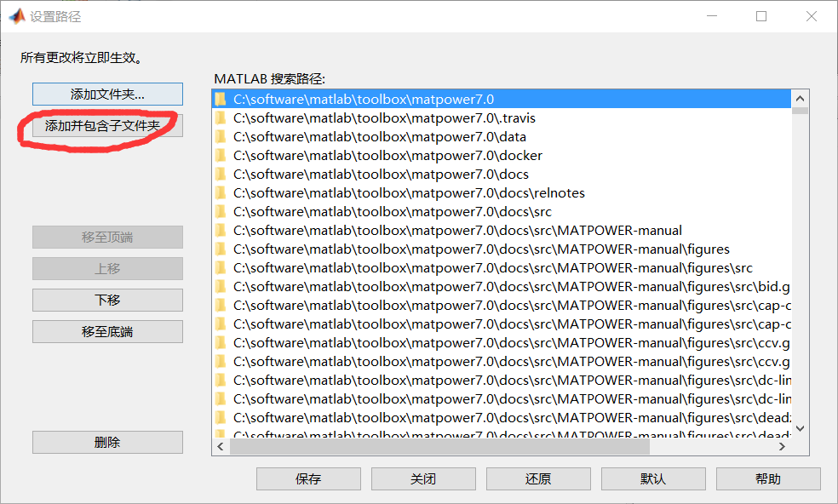
Task: Click the folder icon for the MATPOWER-manual\figures path
Action: [221, 249]
